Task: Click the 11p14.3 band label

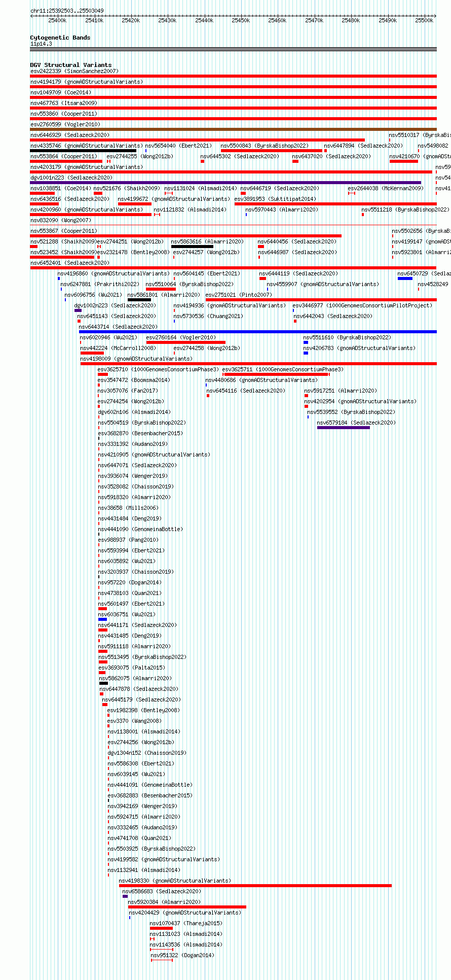Action: click(41, 44)
